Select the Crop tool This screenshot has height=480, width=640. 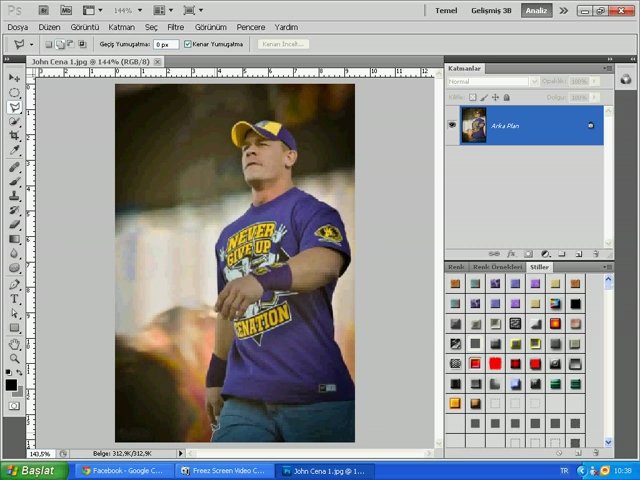(14, 136)
